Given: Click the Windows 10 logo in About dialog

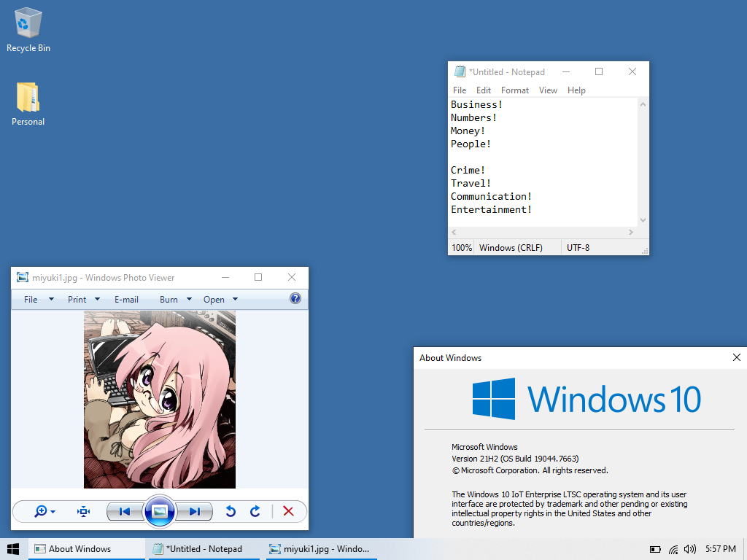Looking at the screenshot, I should pyautogui.click(x=587, y=399).
